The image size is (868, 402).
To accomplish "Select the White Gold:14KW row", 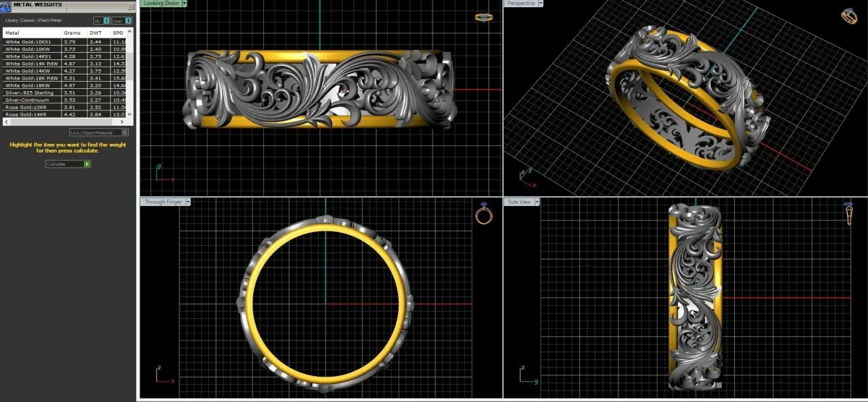I will pyautogui.click(x=65, y=71).
